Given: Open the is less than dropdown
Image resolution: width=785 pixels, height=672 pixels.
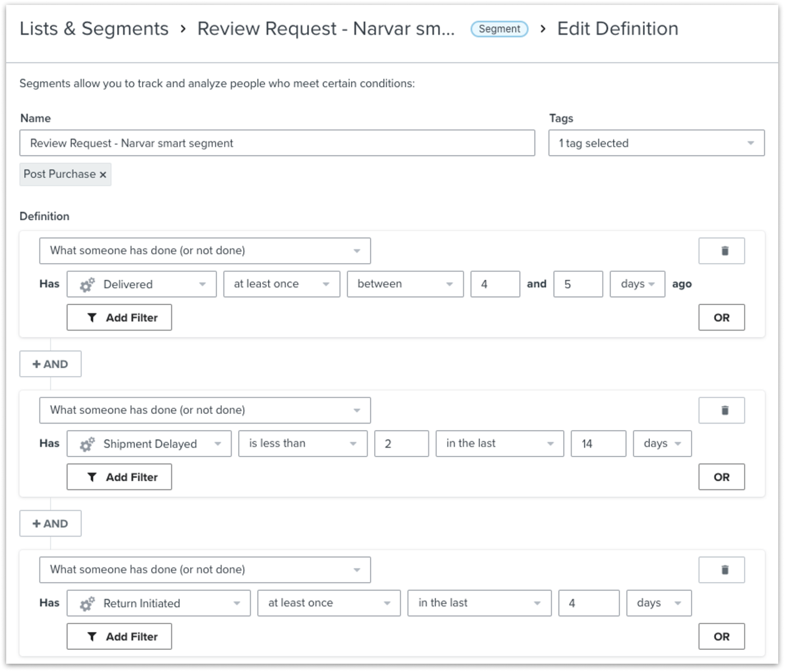Looking at the screenshot, I should tap(303, 444).
